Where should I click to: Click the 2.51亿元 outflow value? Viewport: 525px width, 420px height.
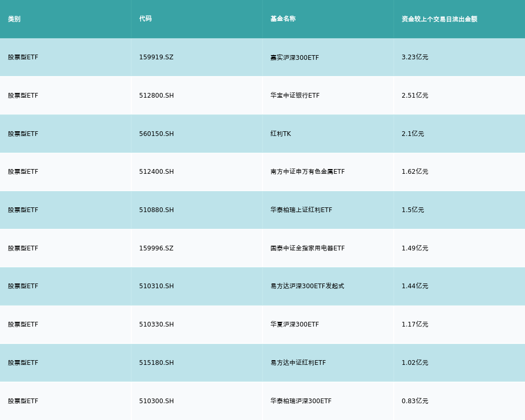click(415, 96)
